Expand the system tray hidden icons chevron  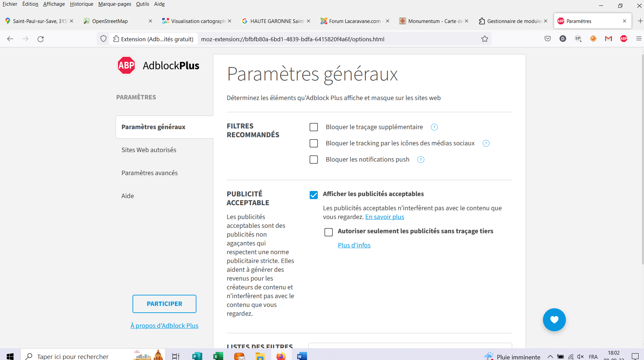(550, 357)
